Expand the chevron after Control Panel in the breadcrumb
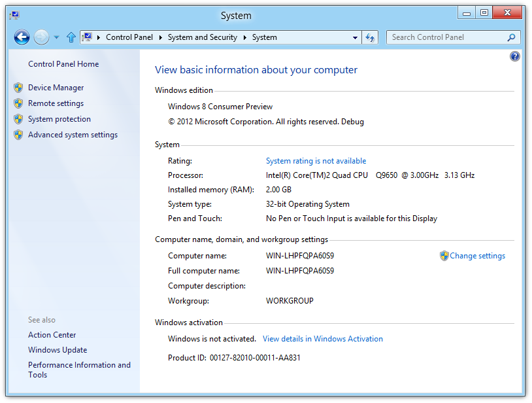The image size is (532, 403). pos(161,37)
